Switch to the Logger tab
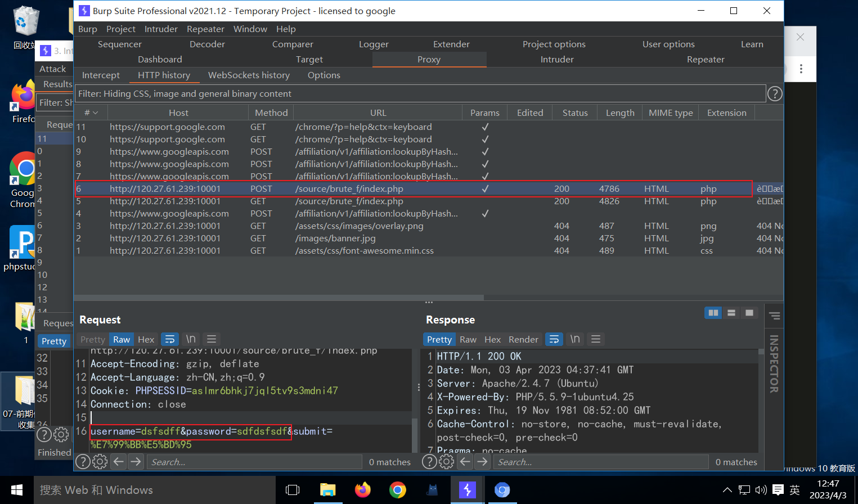 [x=374, y=44]
